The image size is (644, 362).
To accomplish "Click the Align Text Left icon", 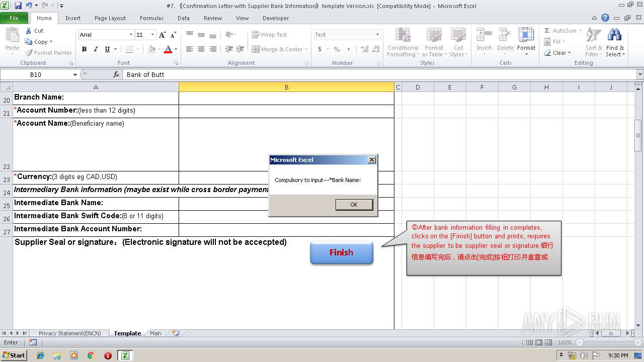I will point(190,49).
